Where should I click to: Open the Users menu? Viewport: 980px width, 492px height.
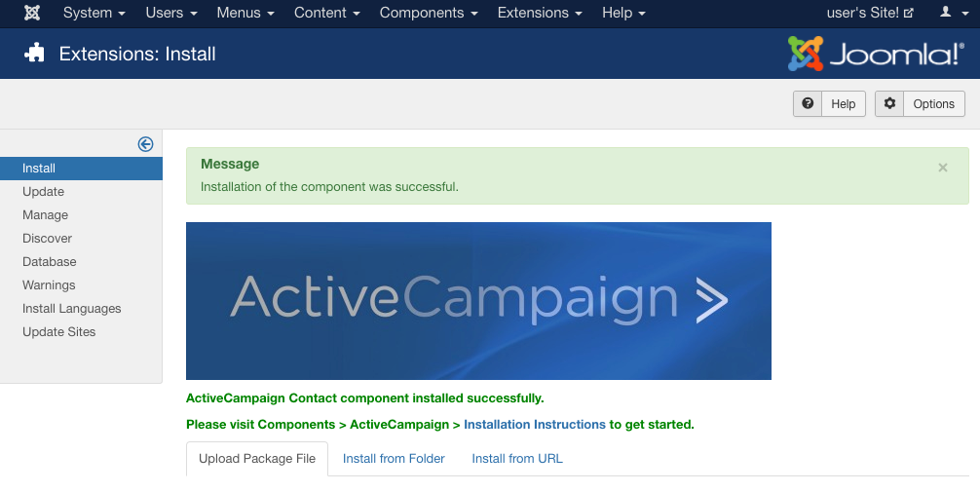point(170,13)
